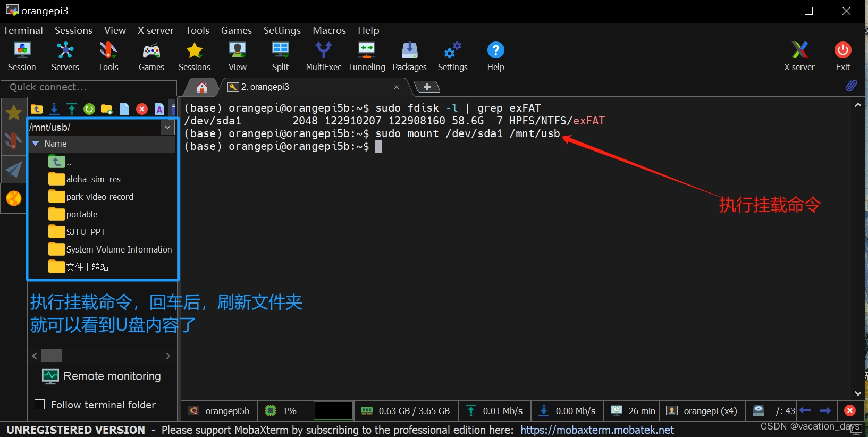Close the orangepi3 tab with X
This screenshot has width=868, height=437.
click(397, 87)
